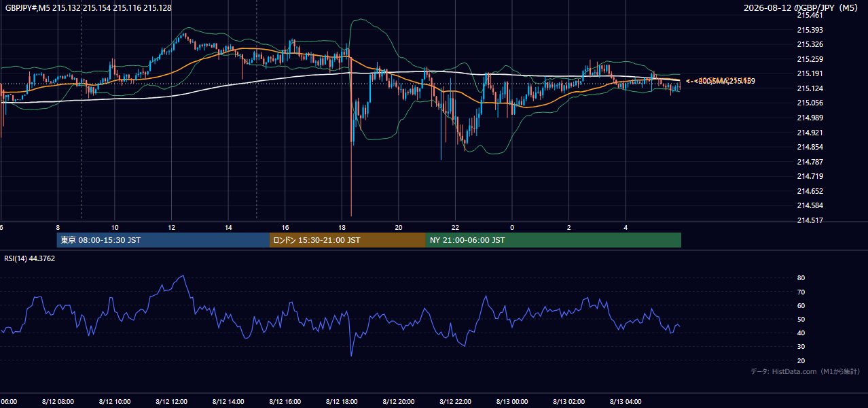Click the 8/12 12:00 date label
Viewport: 868px width, 408px height.
pos(171,402)
